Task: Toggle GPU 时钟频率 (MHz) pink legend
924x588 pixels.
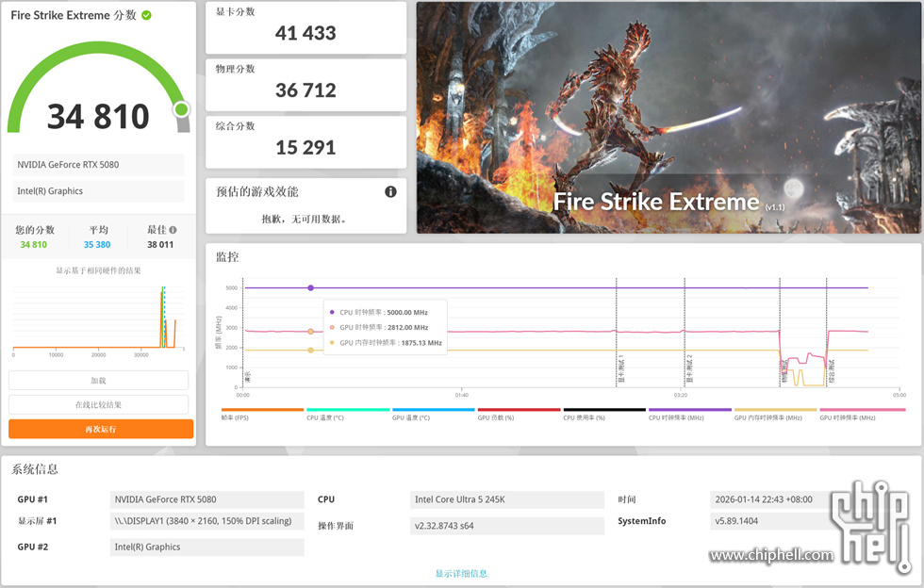Action: [x=862, y=415]
